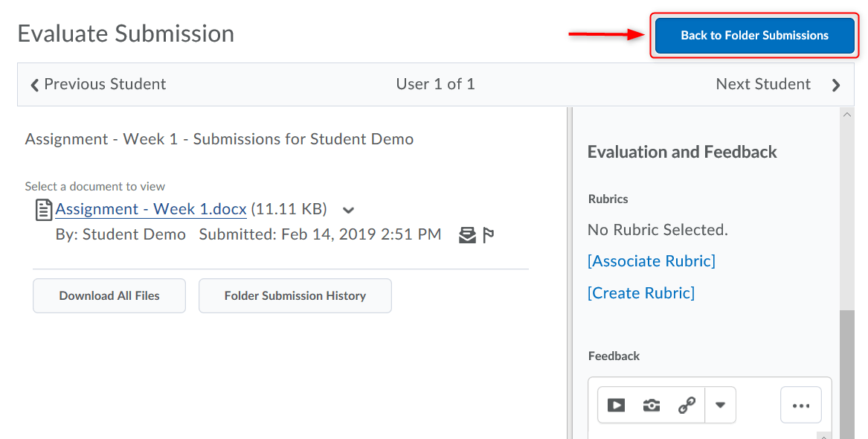Show more editor options with the ellipsis button
The width and height of the screenshot is (868, 439).
click(800, 406)
